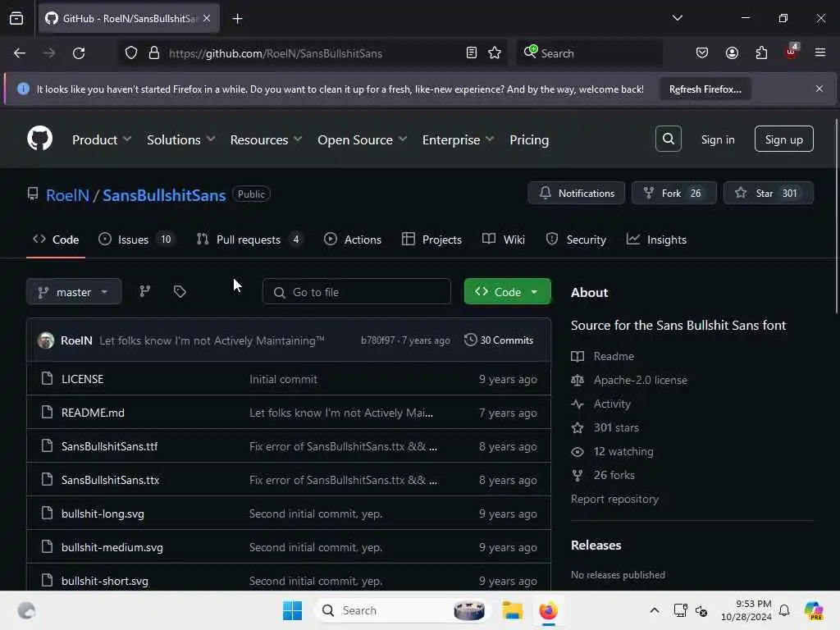Screen dimensions: 840x630
Task: Open the Actions tab
Action: click(x=353, y=240)
